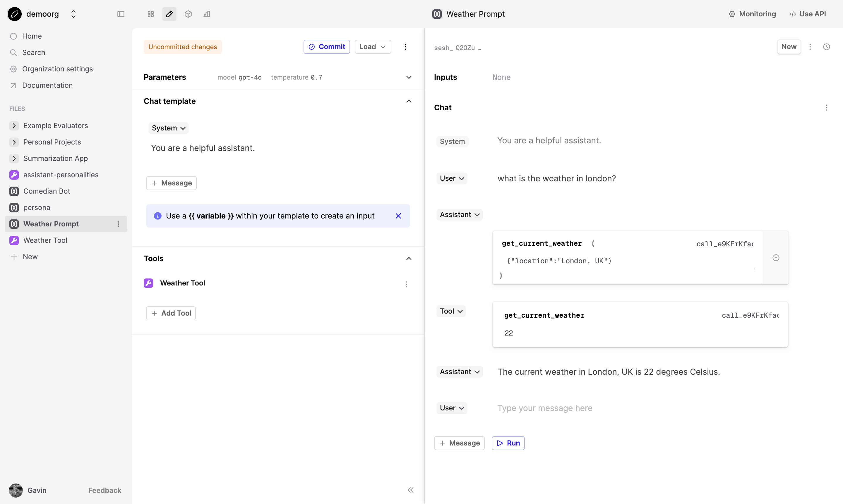Click the info icon in hint banner

coord(158,216)
